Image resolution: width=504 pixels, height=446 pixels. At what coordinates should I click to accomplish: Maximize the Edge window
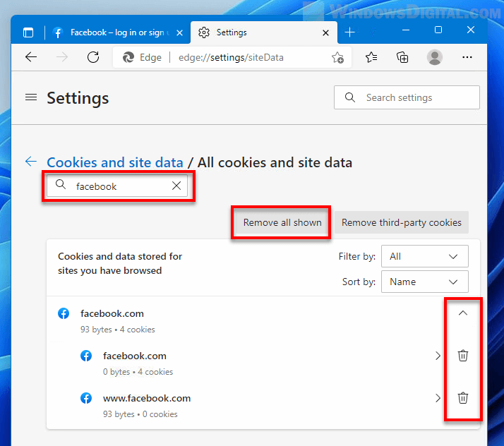[x=438, y=30]
